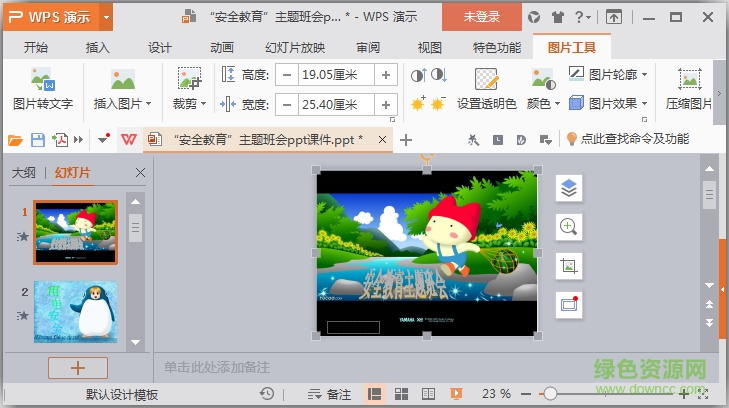Screen dimensions: 729x408
Task: Start slideshow from status bar icon
Action: click(x=456, y=394)
